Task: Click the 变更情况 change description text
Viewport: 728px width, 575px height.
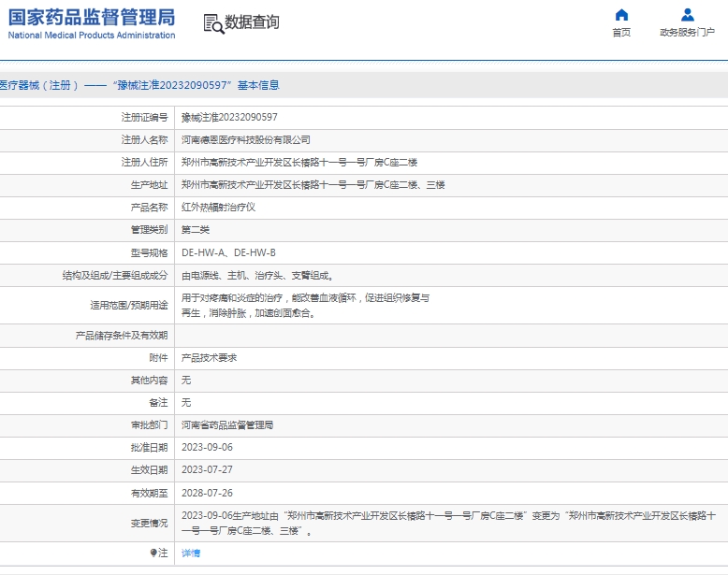Action: (448, 523)
